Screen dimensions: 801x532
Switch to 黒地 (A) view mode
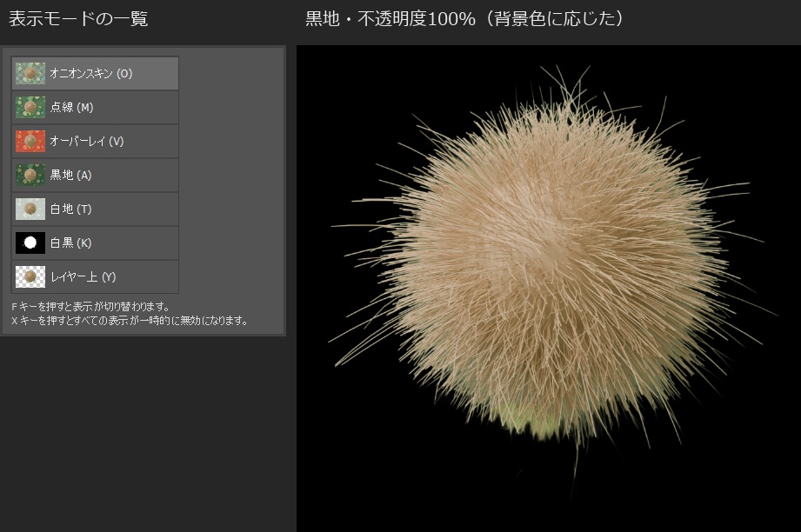click(95, 175)
